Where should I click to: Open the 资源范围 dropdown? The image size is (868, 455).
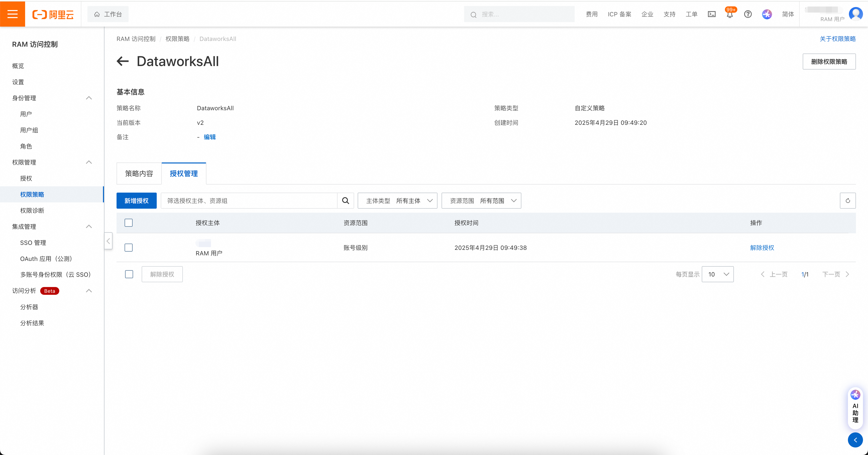[481, 201]
